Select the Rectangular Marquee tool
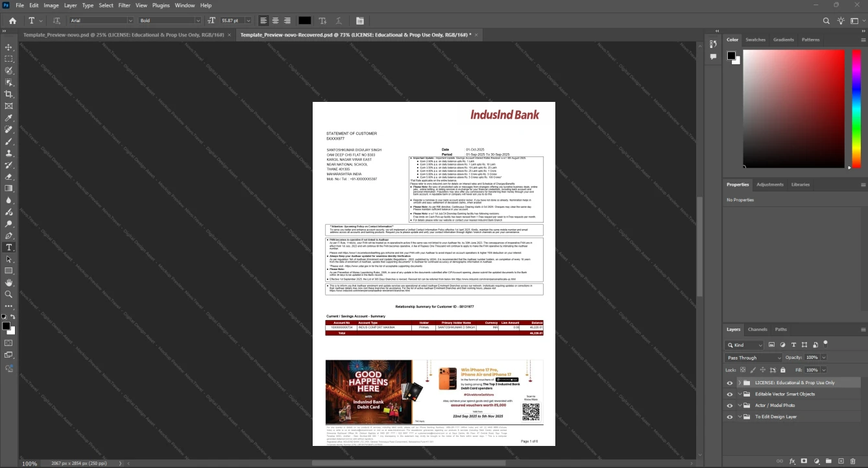Viewport: 868px width, 468px height. (9, 59)
